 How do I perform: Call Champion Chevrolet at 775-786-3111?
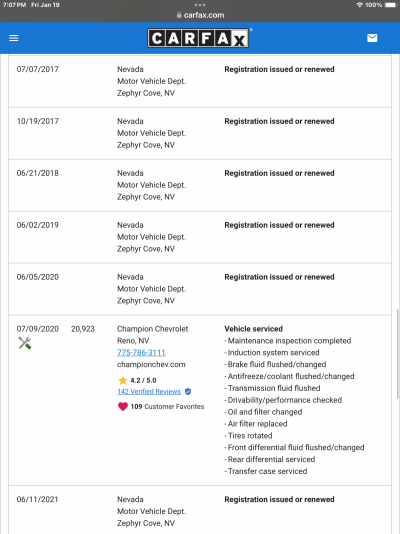[141, 352]
